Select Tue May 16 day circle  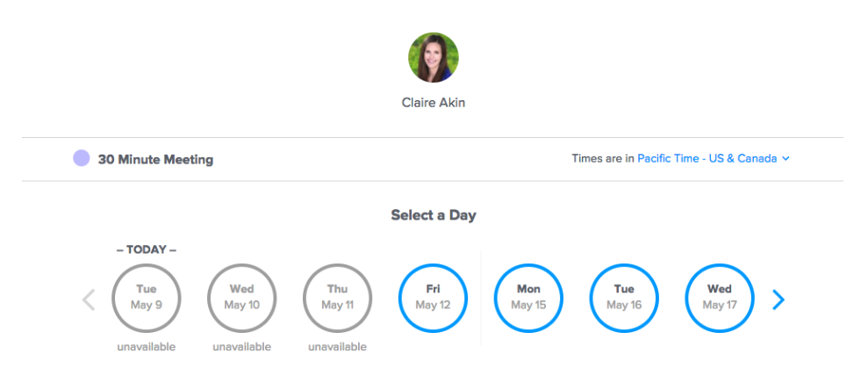tap(624, 298)
